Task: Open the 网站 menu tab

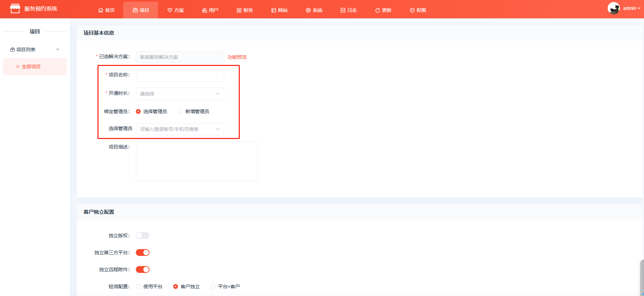Action: click(279, 10)
